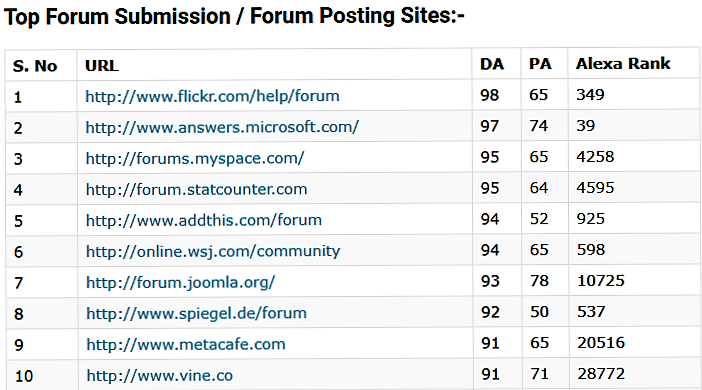Click the metacafe.com link

pos(186,344)
